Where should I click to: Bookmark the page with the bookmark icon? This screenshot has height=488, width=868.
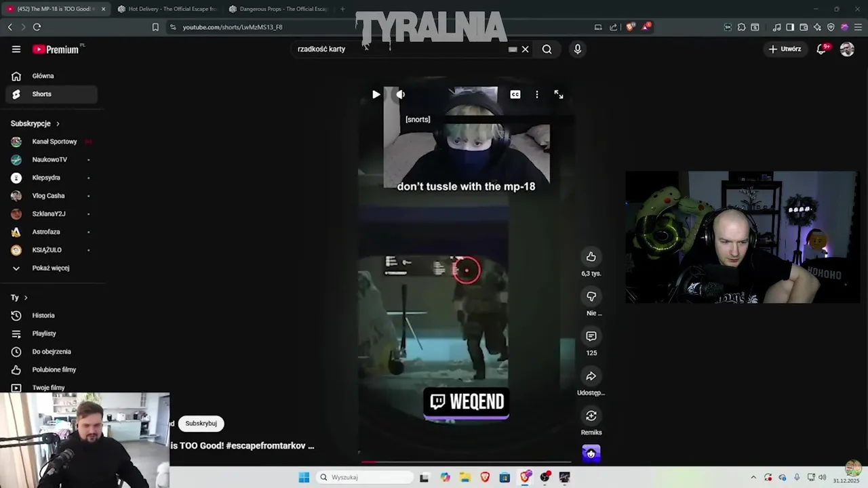point(155,27)
